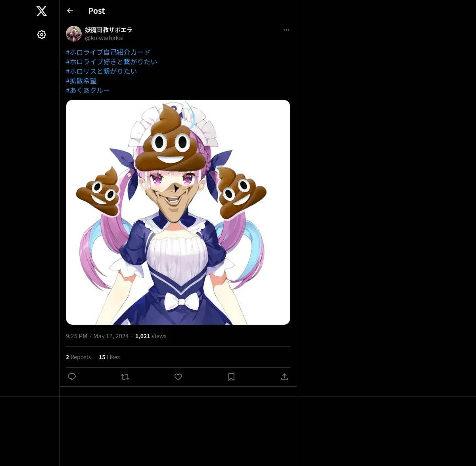The height and width of the screenshot is (466, 476).
Task: Open hashtag #拡散希望
Action: (x=81, y=81)
